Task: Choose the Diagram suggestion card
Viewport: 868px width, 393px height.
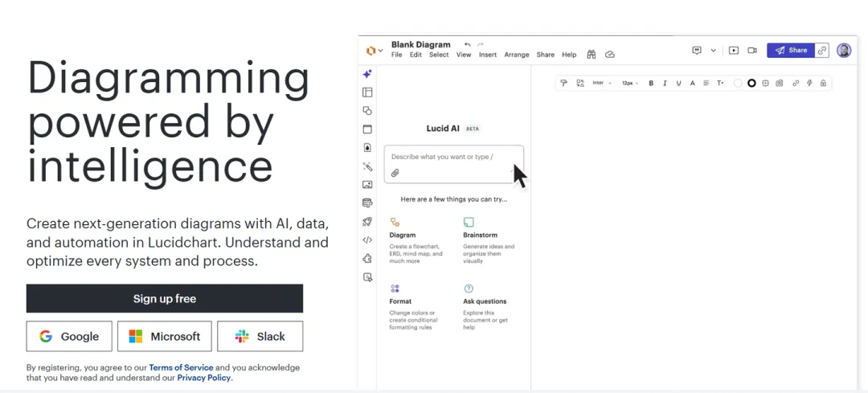Action: [417, 241]
